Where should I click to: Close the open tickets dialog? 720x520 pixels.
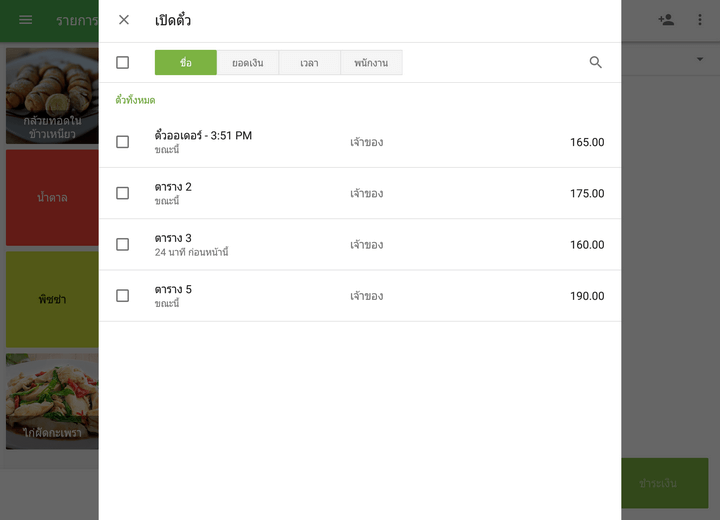124,20
